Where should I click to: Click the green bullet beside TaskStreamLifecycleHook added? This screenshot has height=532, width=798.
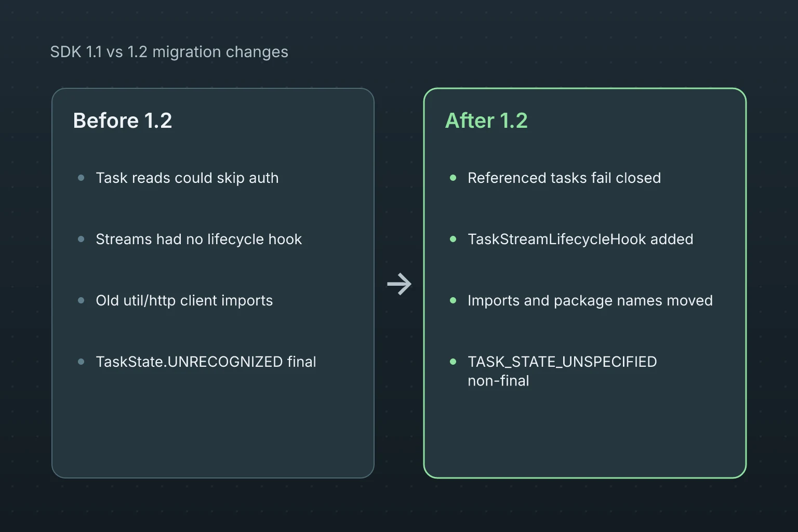point(453,239)
